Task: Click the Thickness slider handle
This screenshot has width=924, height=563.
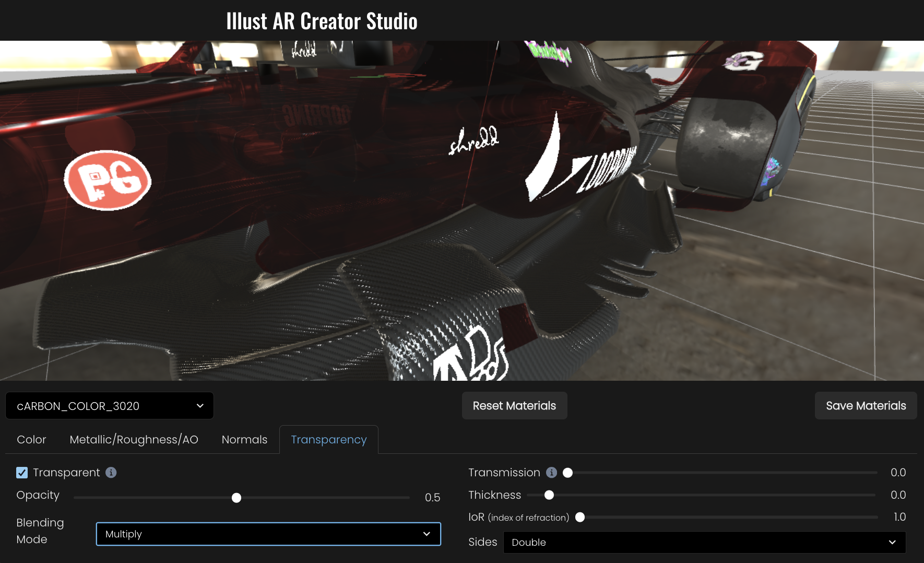Action: [x=549, y=495]
